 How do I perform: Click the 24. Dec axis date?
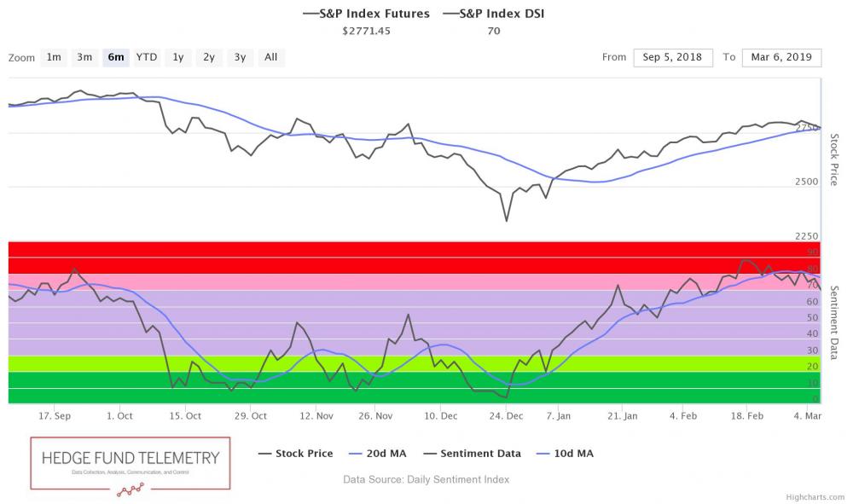click(506, 416)
